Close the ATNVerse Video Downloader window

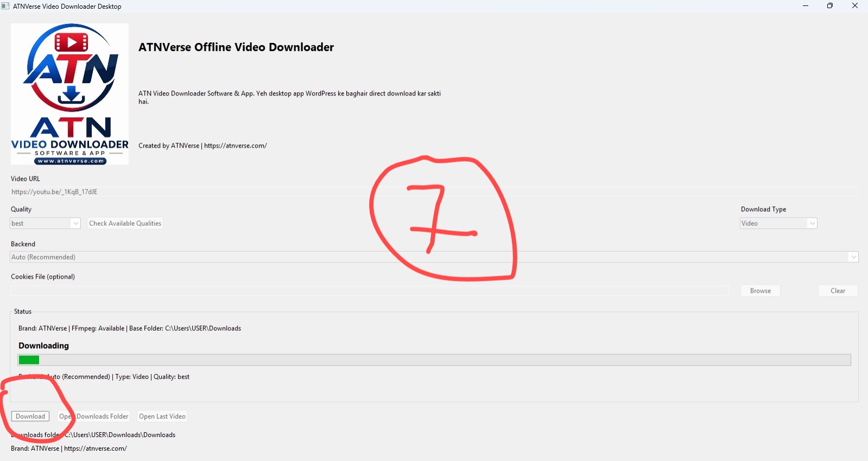855,6
